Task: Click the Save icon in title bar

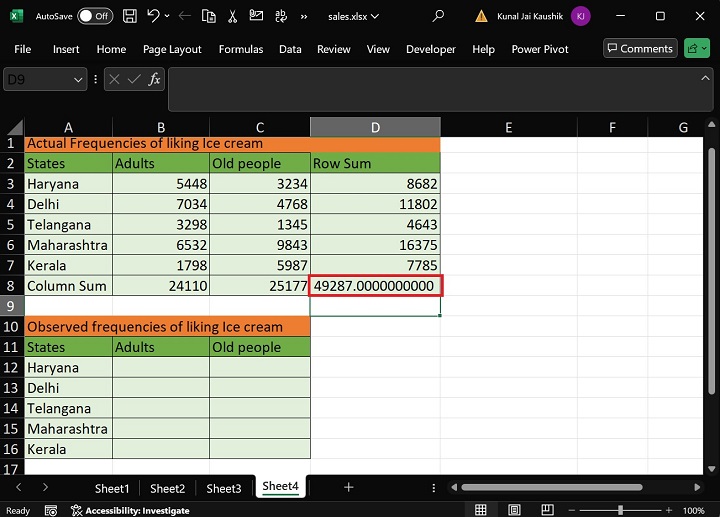Action: (x=130, y=16)
